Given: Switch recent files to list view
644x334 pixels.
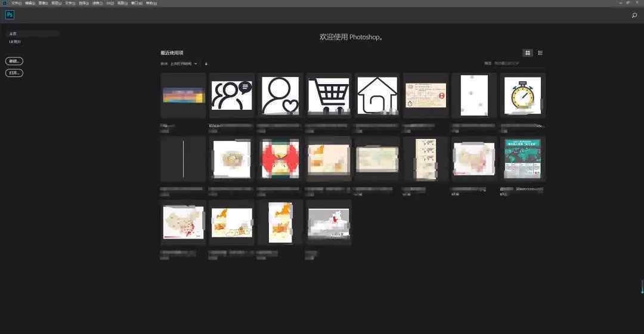Looking at the screenshot, I should point(540,53).
